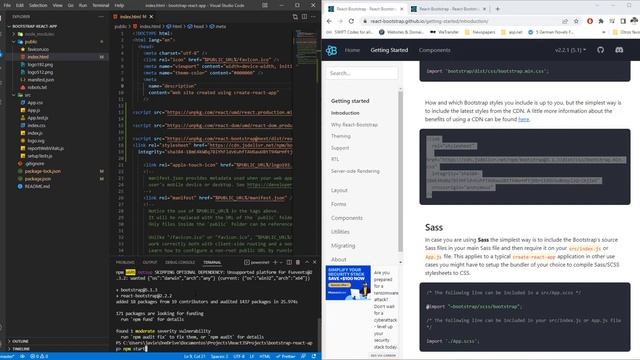Viewport: 640px width, 360px height.
Task: Click the split editor icon in VS Code
Action: coord(304,17)
